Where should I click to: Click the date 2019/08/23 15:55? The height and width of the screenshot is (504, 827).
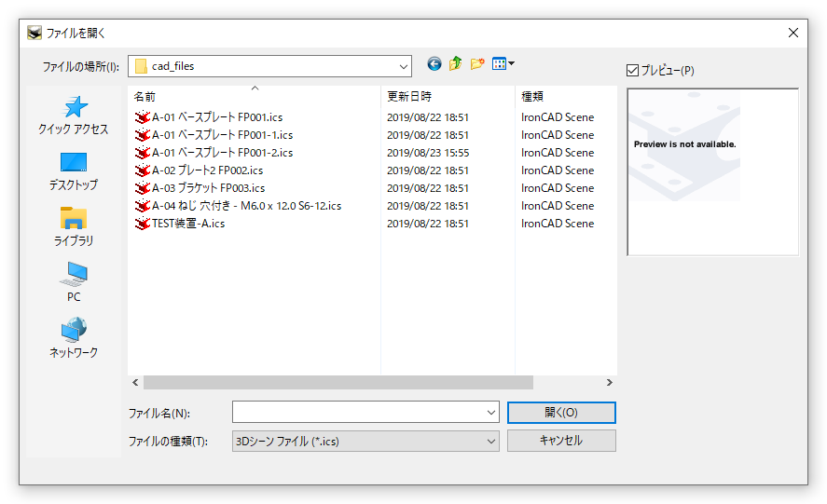click(x=428, y=153)
